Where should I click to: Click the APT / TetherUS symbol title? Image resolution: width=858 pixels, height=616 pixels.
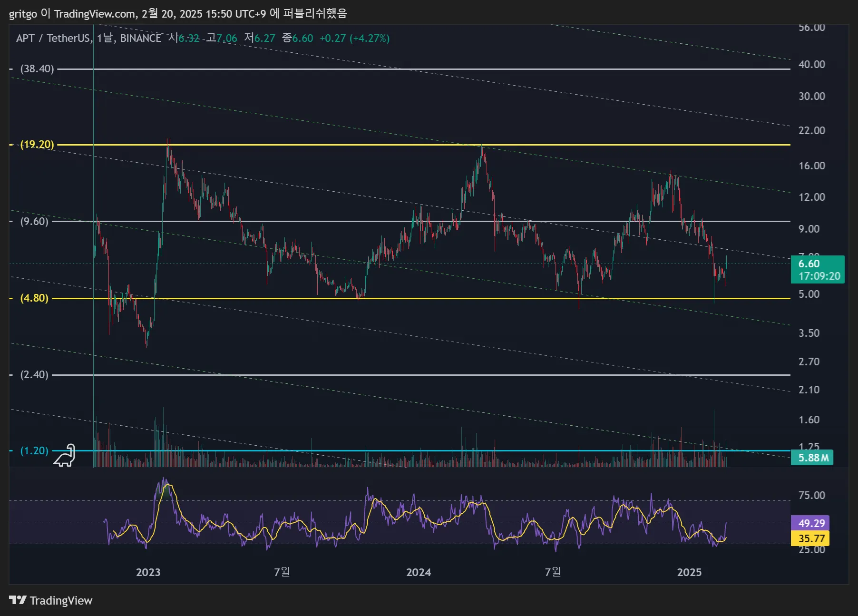53,38
